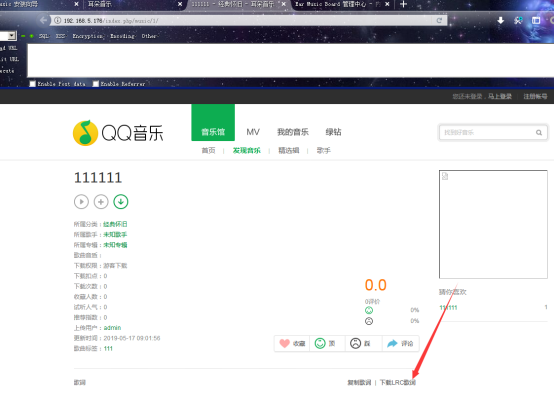The width and height of the screenshot is (554, 398).
Task: Close the 耳朵音乐 tab
Action: point(180,4)
